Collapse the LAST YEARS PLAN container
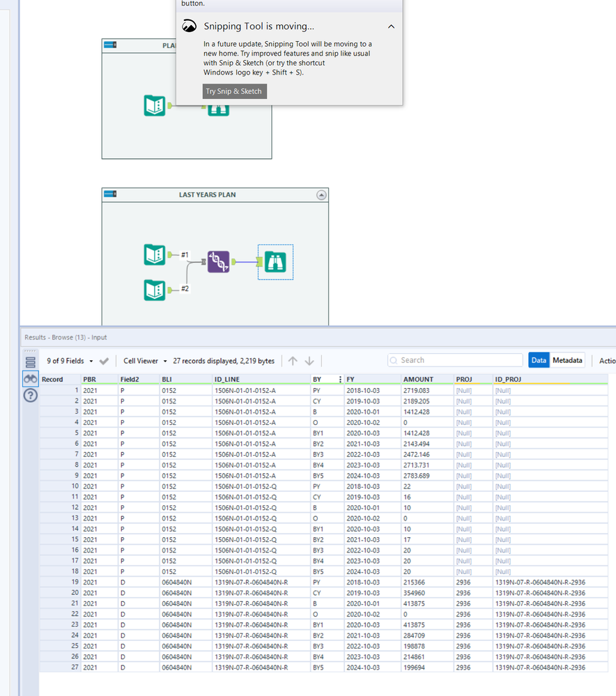 point(321,194)
